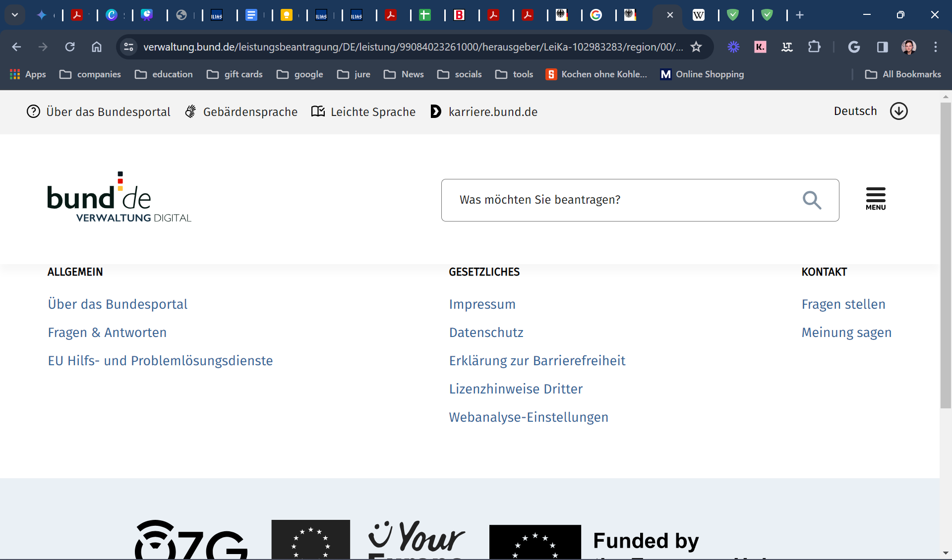Click the search magnifier icon
952x560 pixels.
[812, 200]
